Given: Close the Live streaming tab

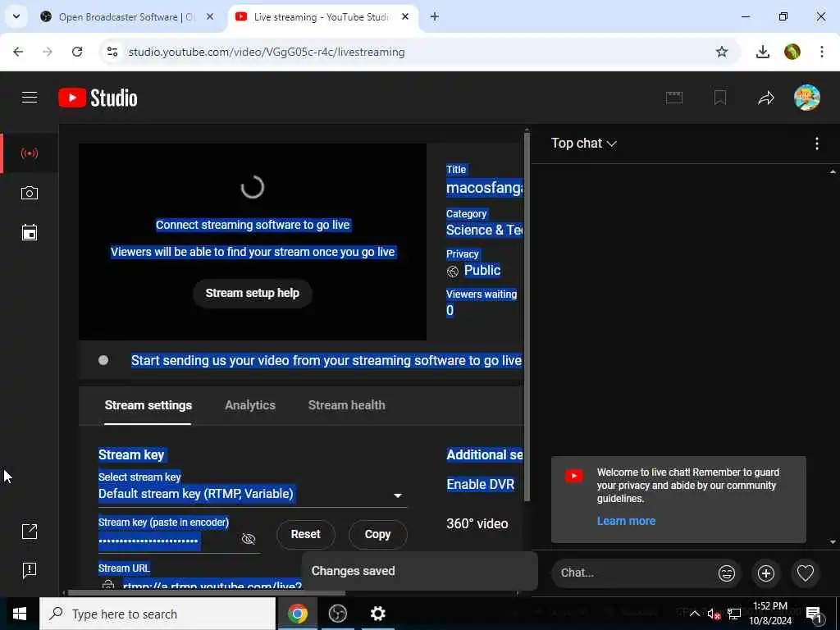Looking at the screenshot, I should (x=405, y=16).
